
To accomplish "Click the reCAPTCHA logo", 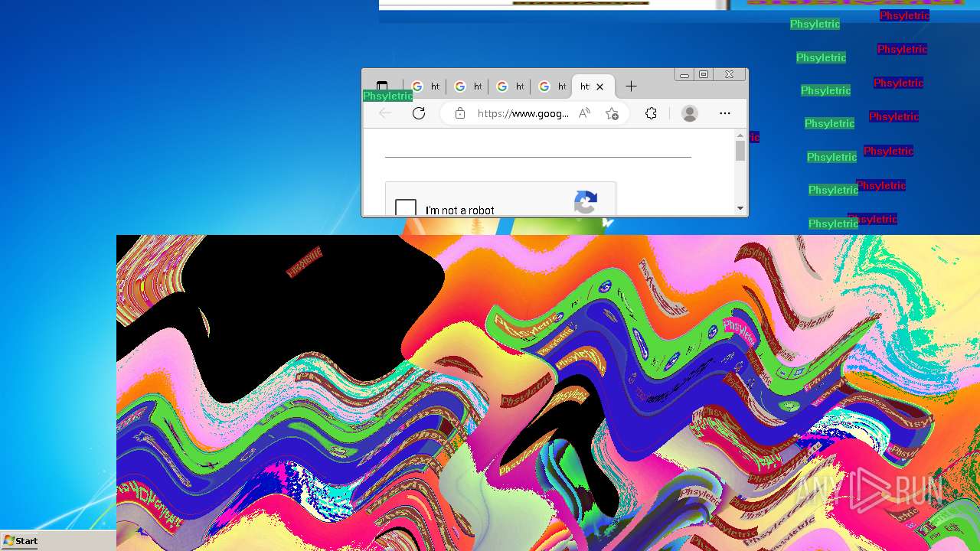I will 586,202.
